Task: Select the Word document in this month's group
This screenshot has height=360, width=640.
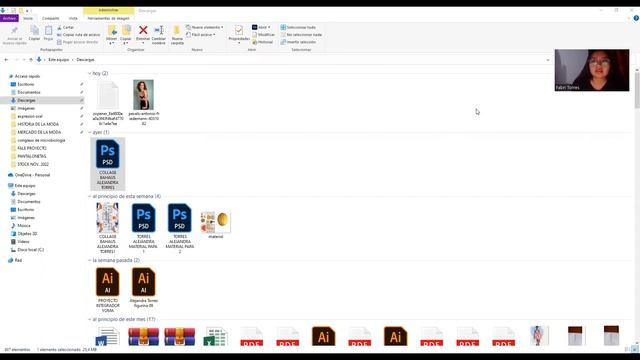Action: point(107,336)
